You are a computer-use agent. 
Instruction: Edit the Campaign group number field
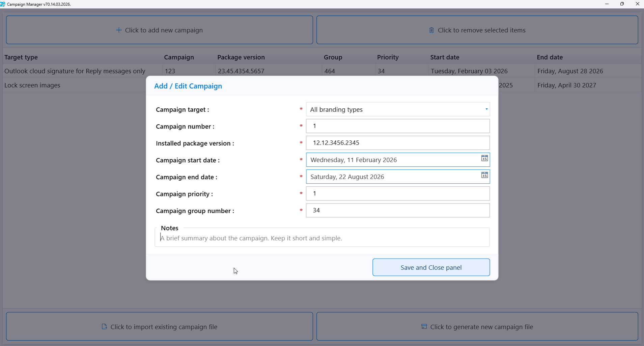(397, 210)
